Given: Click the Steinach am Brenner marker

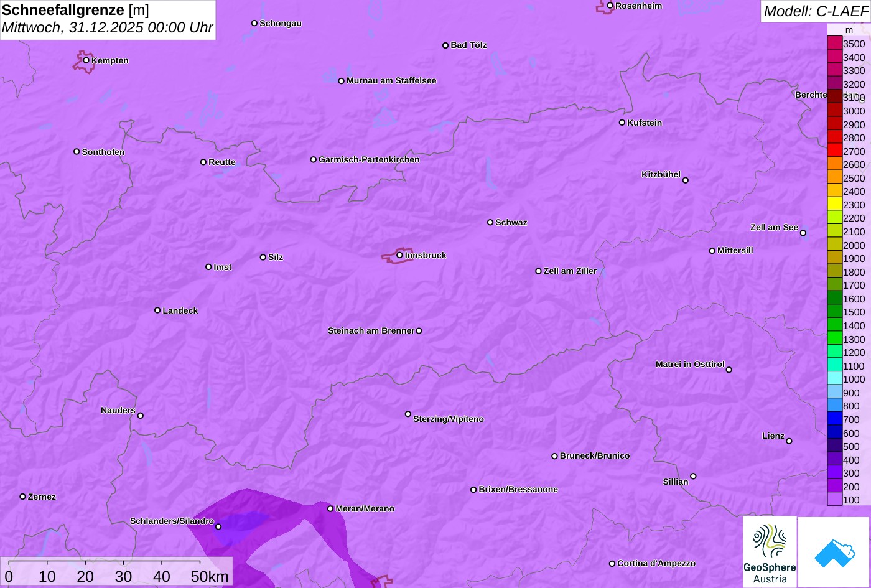Looking at the screenshot, I should click(419, 331).
